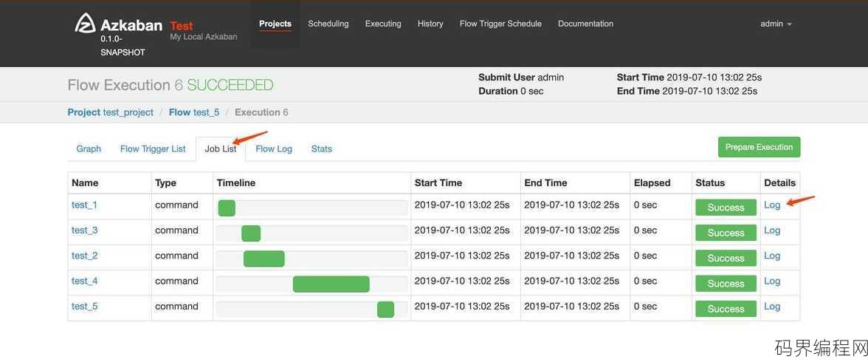Screen dimensions: 868x362
Task: Open Flow test_5 breadcrumb link
Action: click(193, 112)
